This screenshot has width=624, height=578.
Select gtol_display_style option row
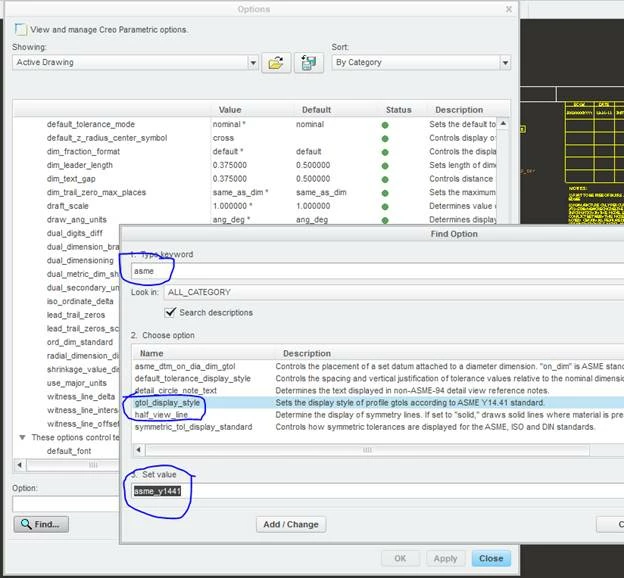378,402
